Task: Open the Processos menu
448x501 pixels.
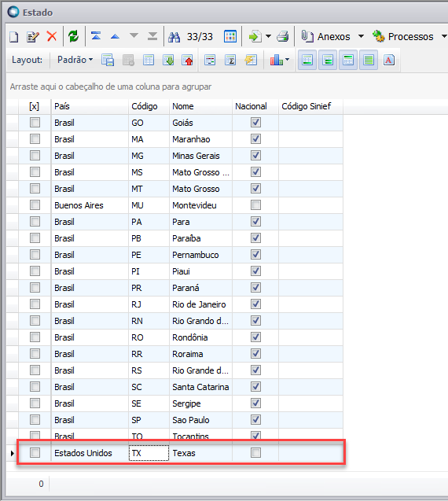Action: [409, 36]
